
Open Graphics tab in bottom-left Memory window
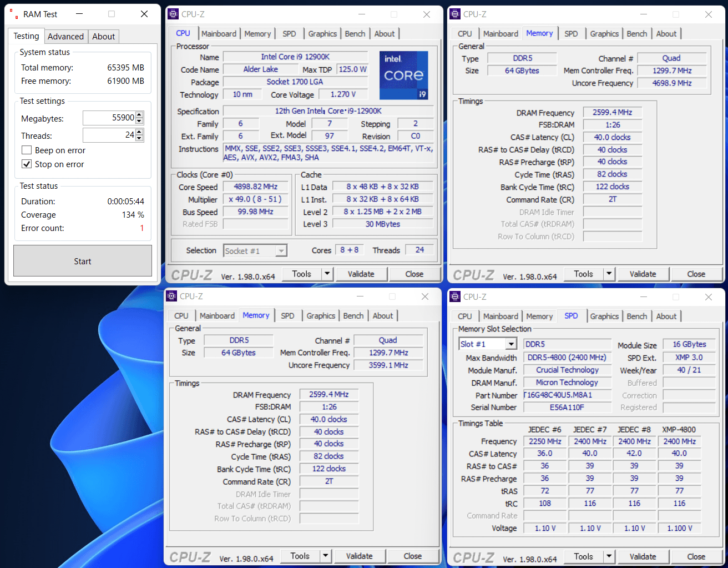click(x=321, y=316)
